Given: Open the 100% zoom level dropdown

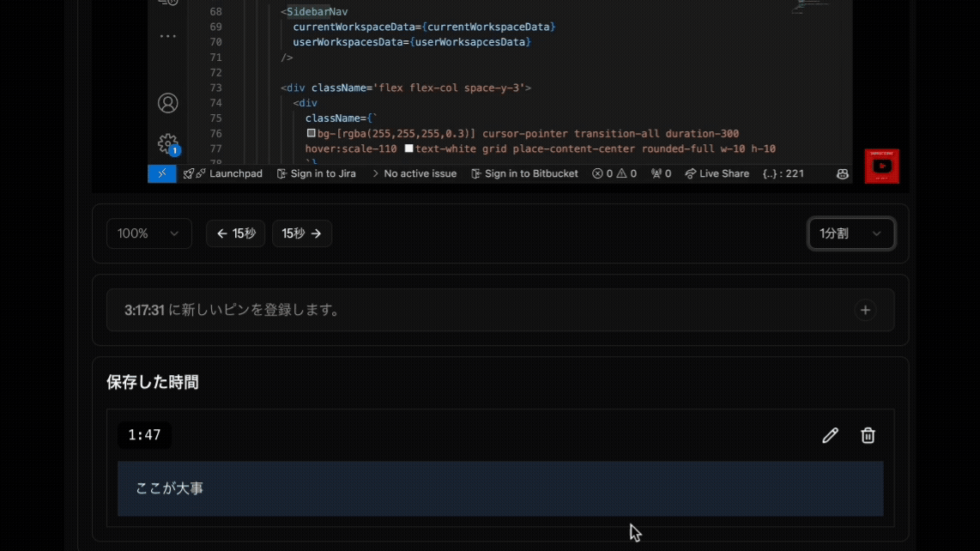Looking at the screenshot, I should point(148,233).
